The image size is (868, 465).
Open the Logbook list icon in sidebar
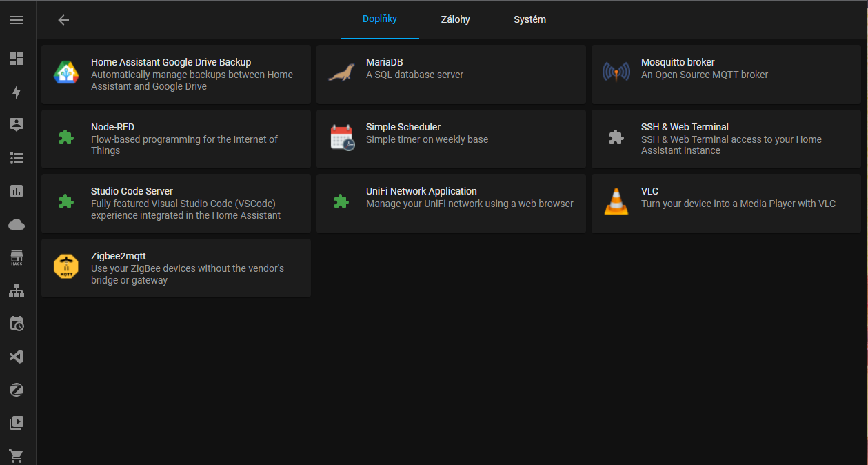pos(17,158)
